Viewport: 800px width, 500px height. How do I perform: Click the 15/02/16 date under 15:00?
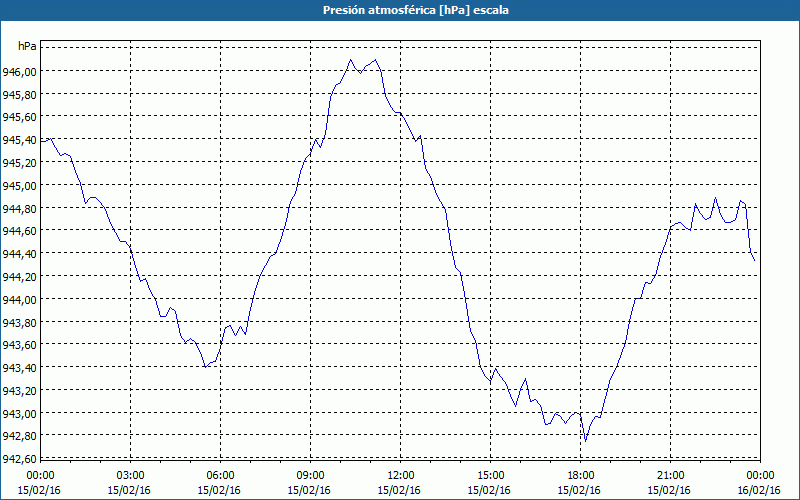[x=490, y=490]
